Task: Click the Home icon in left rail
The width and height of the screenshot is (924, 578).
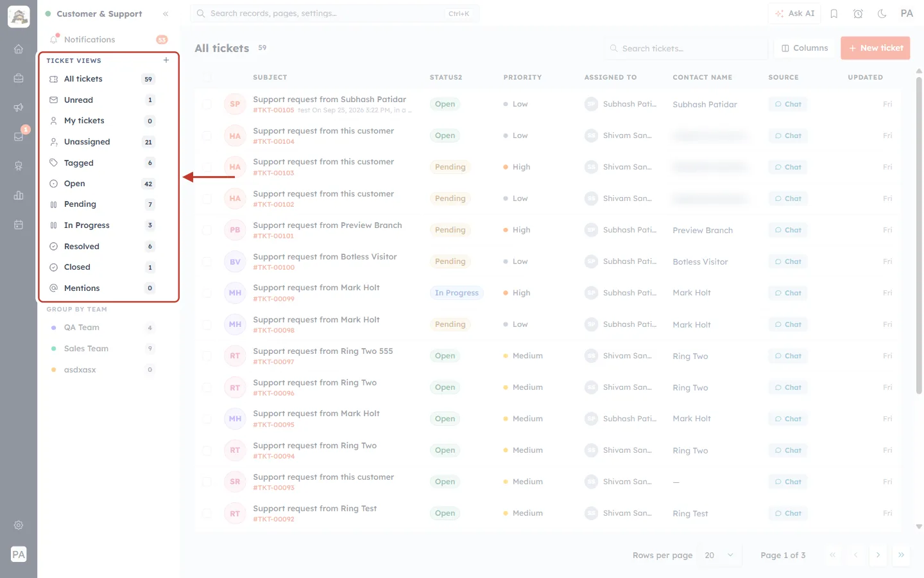Action: (x=19, y=49)
